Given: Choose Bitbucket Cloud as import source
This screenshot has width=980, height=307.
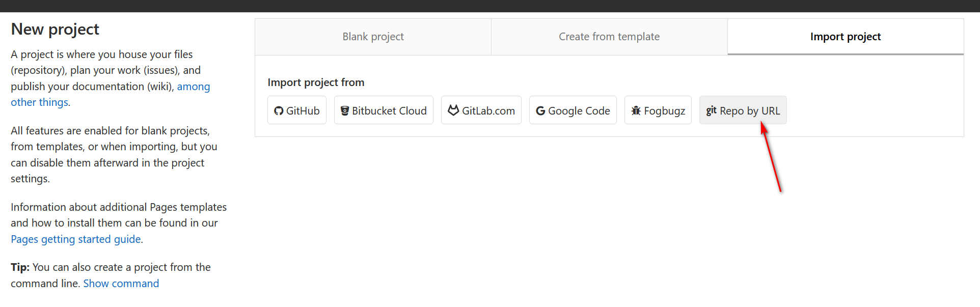Looking at the screenshot, I should 389,110.
